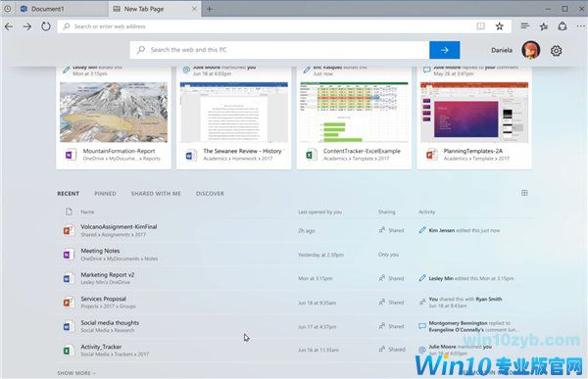Open the PlanningTemplates-2A thumbnail
Image resolution: width=588 pixels, height=379 pixels.
tap(474, 112)
